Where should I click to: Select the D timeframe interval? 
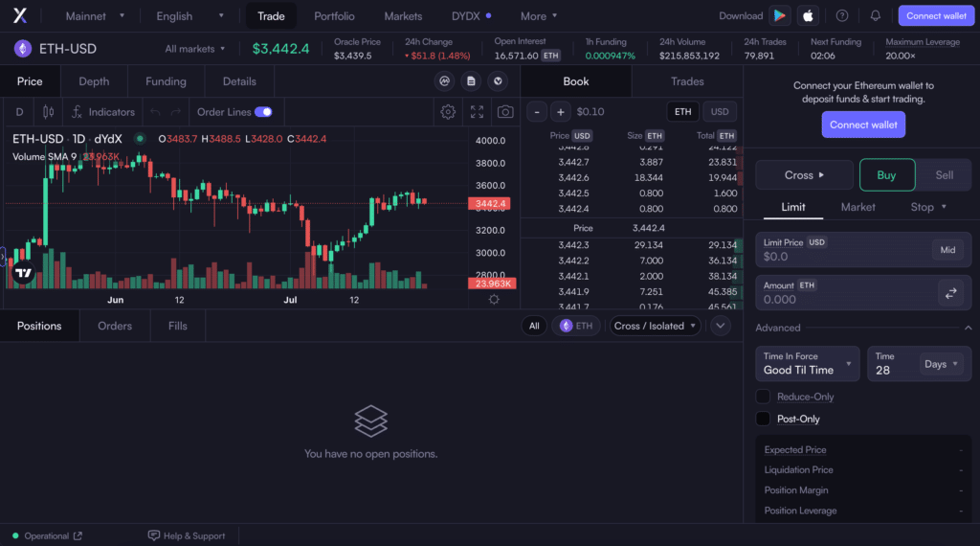(x=19, y=112)
